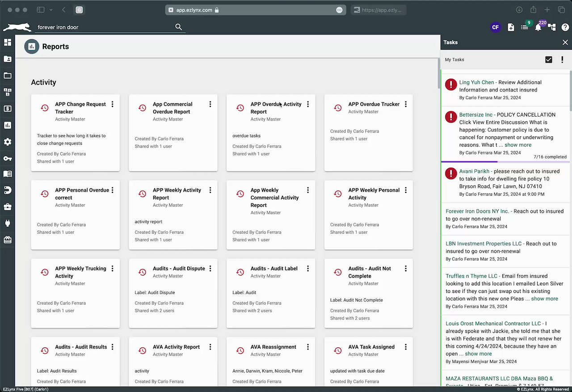572x392 pixels.
Task: Open the key icon in left sidebar
Action: (7, 158)
